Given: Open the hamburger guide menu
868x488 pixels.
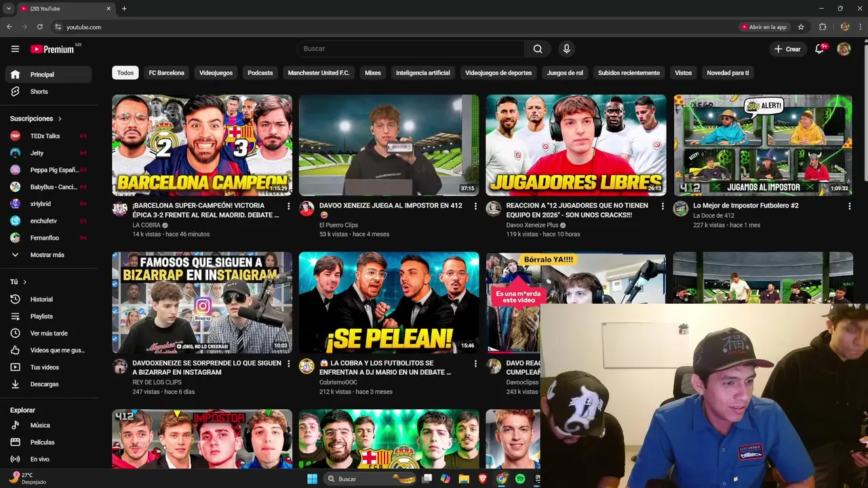Looking at the screenshot, I should coord(15,49).
